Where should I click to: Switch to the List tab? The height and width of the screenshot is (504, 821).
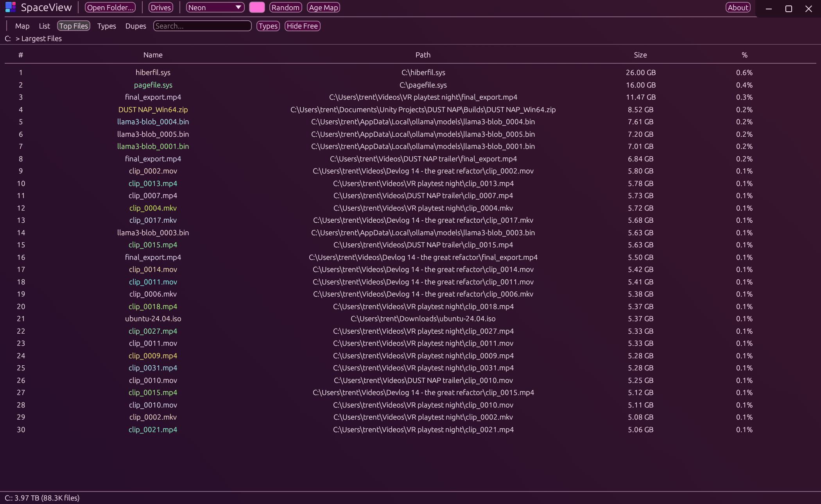point(44,26)
